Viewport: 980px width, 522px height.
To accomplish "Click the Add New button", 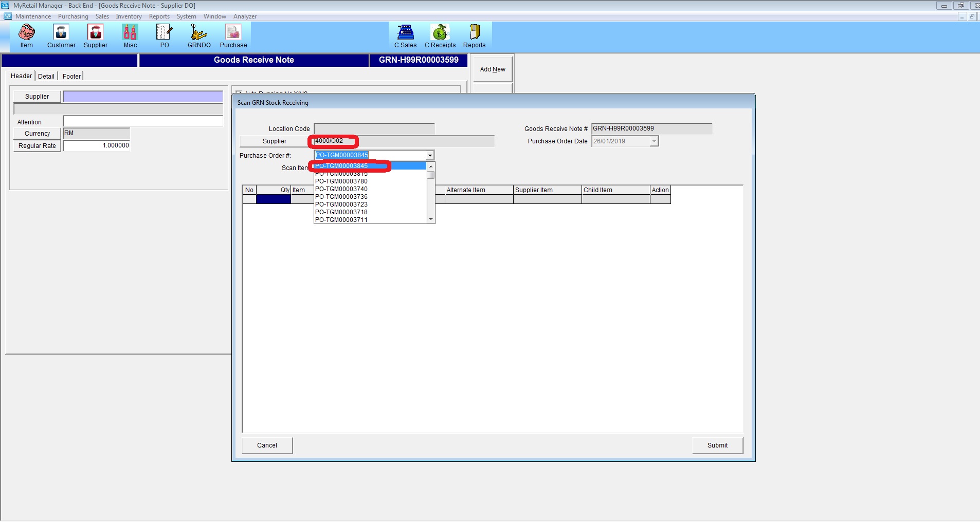I will [x=493, y=69].
